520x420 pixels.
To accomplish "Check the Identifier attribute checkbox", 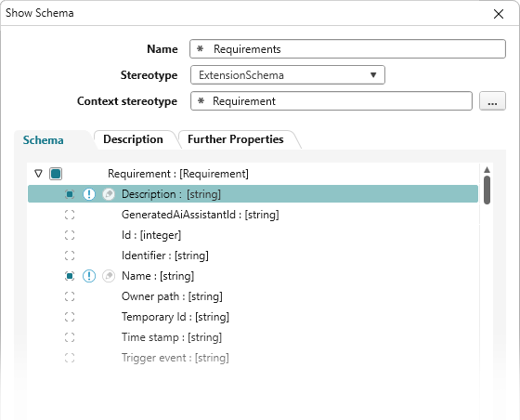I will (70, 256).
